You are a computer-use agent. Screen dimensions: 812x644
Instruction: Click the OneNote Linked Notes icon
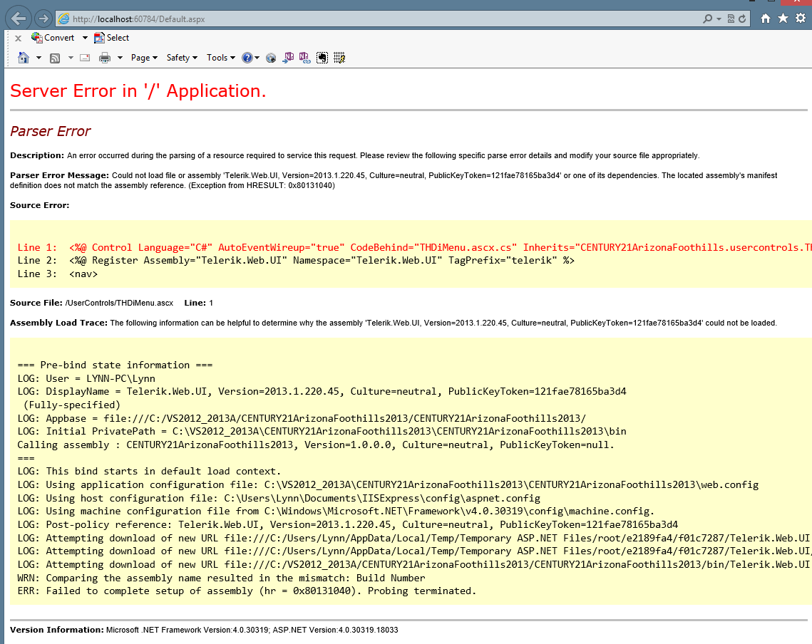305,58
